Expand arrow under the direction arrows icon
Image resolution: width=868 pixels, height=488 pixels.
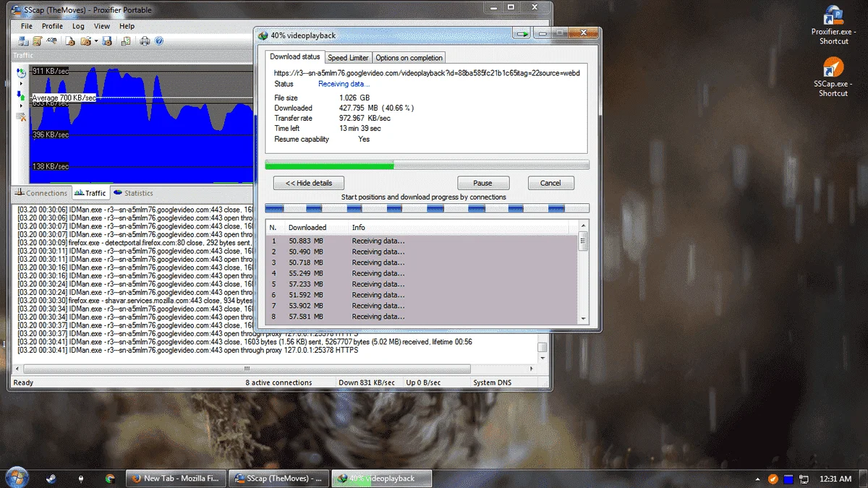[x=21, y=106]
